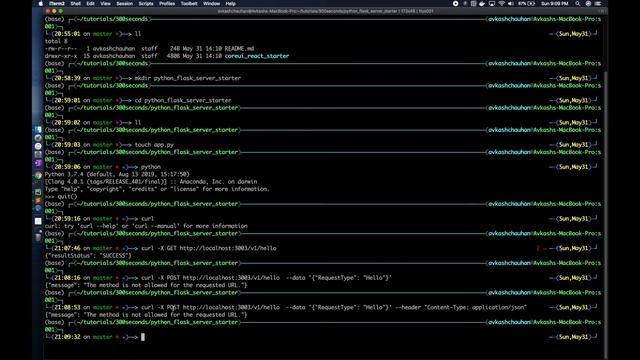
Task: Click the 'curl: try curl --help' message
Action: click(x=146, y=226)
